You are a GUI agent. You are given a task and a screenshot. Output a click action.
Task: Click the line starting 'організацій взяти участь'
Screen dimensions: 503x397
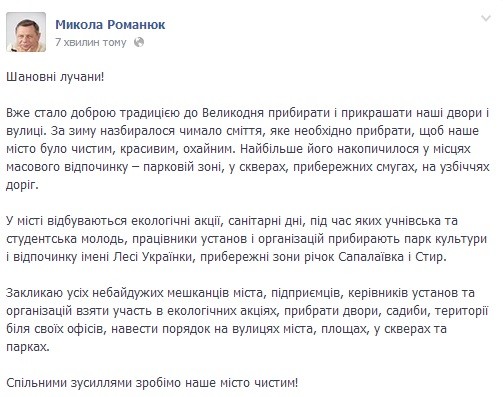point(247,311)
